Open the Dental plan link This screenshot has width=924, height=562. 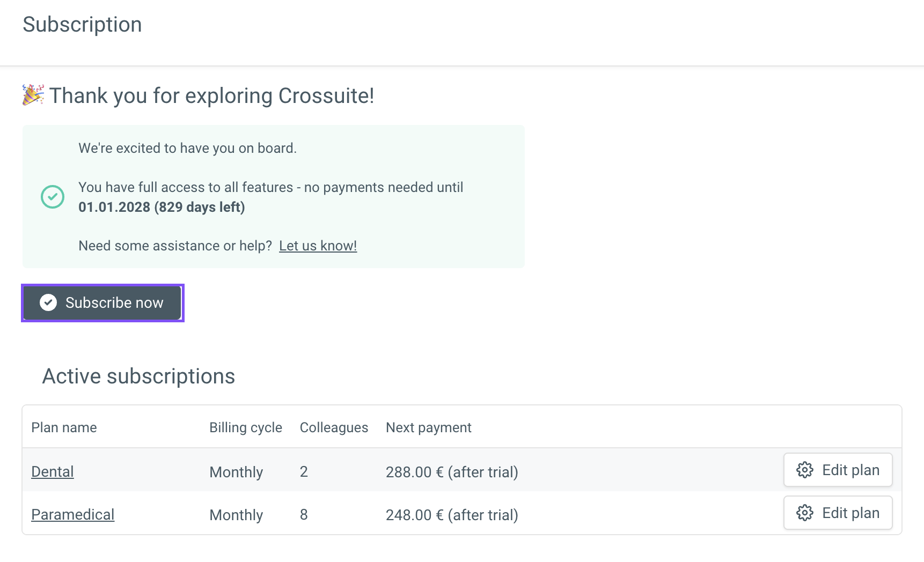[53, 472]
